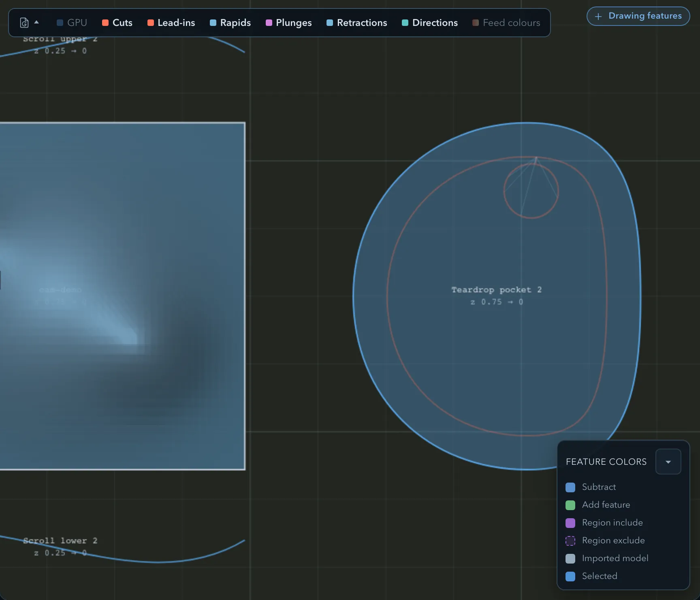Toggle Directions visibility

429,23
